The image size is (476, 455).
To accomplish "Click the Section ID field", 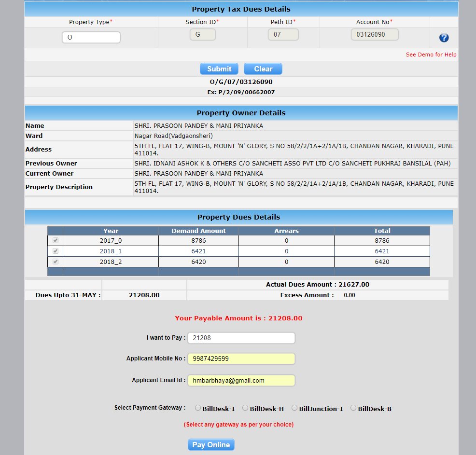I will point(202,35).
